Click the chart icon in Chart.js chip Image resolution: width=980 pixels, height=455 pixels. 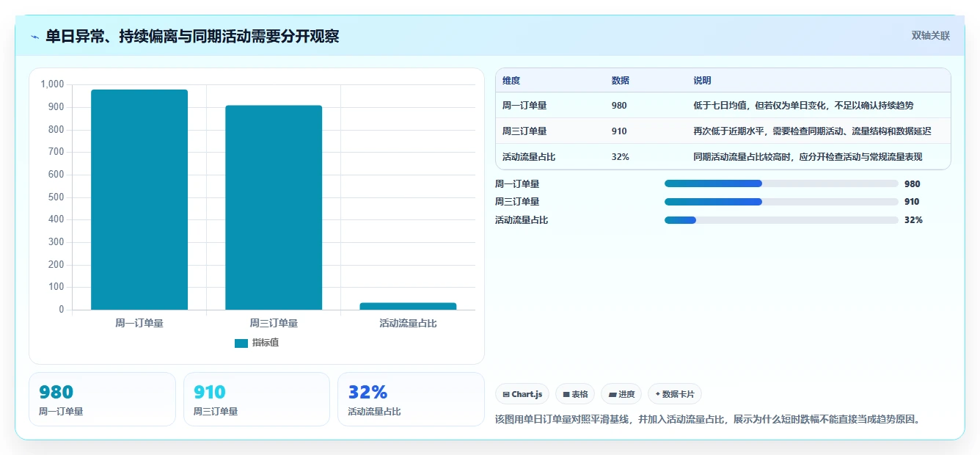pos(506,395)
